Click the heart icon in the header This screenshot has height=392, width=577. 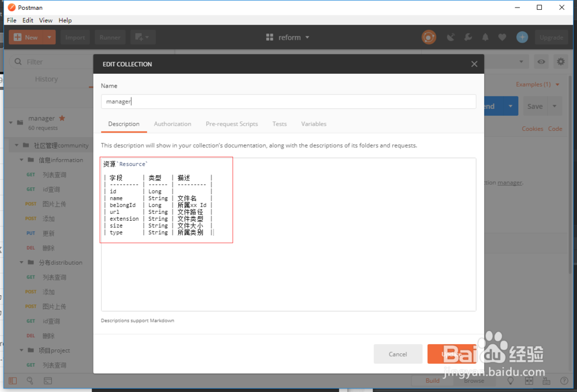(x=503, y=37)
